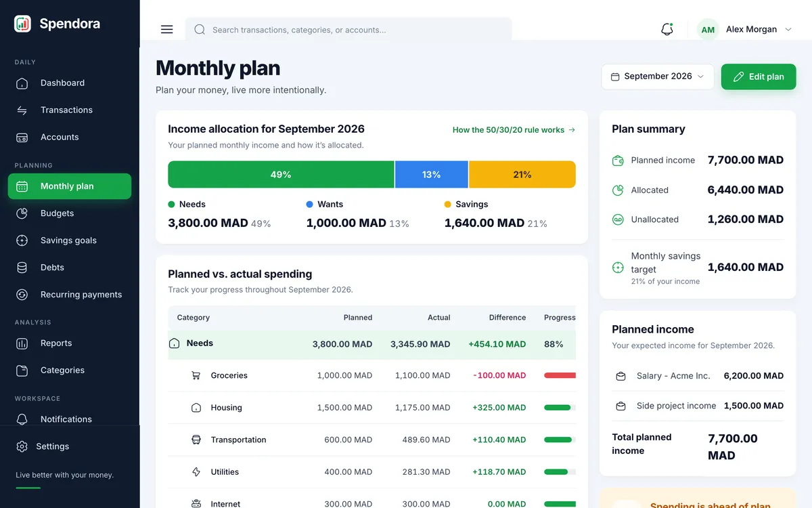Click the Planned column header
This screenshot has height=508, width=812.
coord(358,318)
